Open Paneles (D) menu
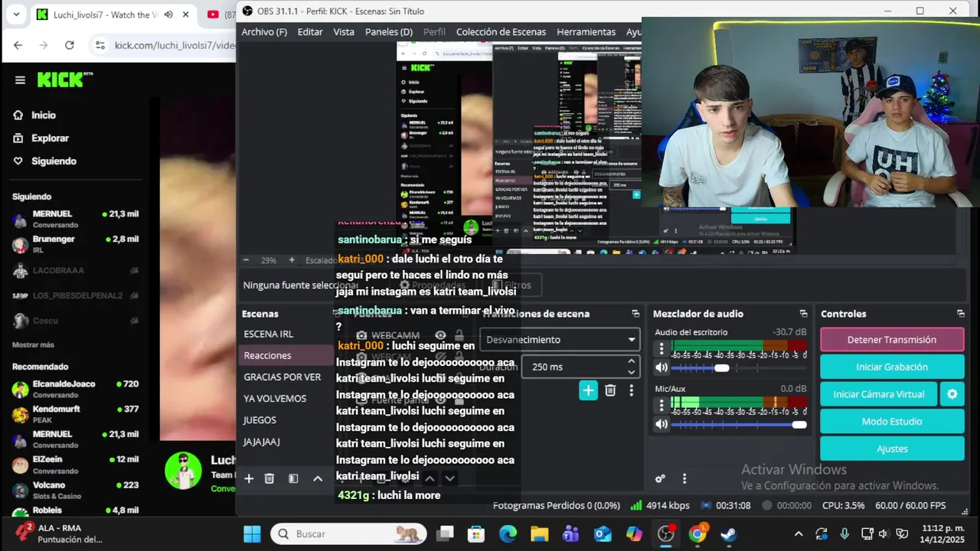 [389, 31]
